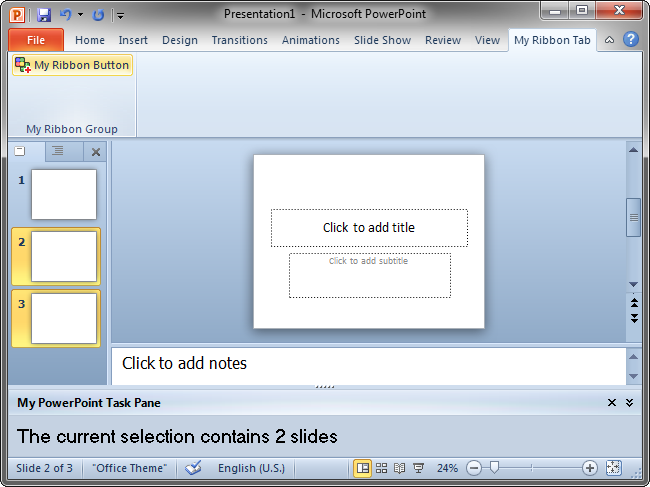Switch to Reading View icon
650x487 pixels.
(400, 468)
